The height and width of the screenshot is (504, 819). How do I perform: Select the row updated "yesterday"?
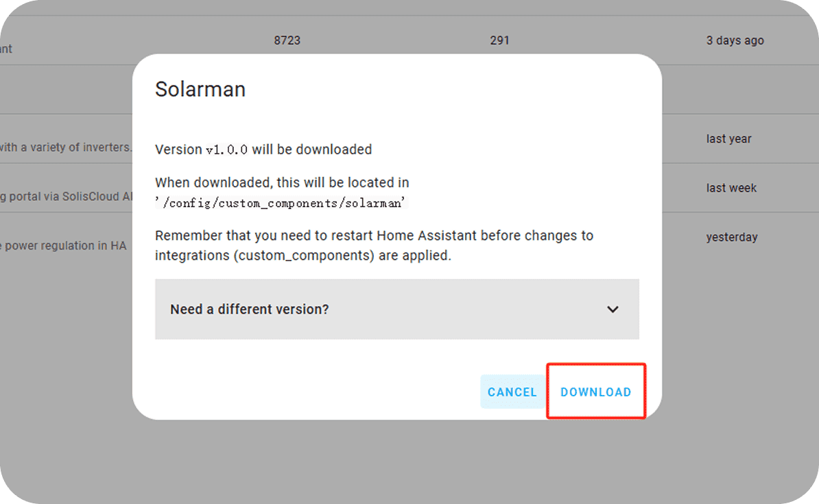731,237
